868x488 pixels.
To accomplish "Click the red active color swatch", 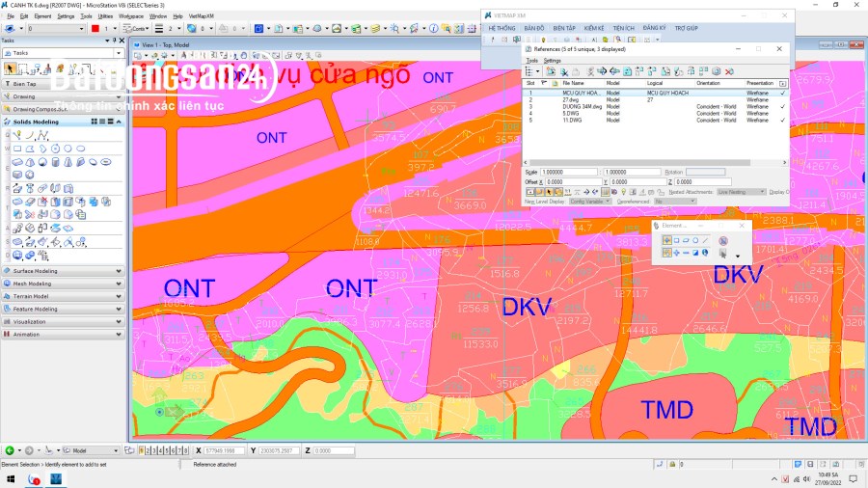I will 95,28.
